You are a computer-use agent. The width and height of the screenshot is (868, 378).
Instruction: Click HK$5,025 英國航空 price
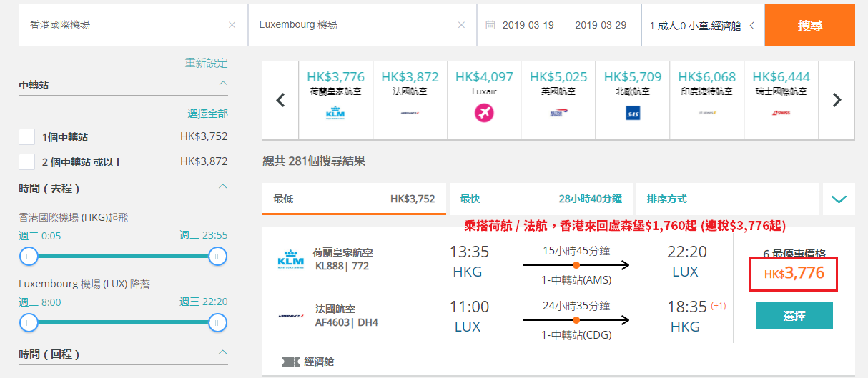pos(558,76)
